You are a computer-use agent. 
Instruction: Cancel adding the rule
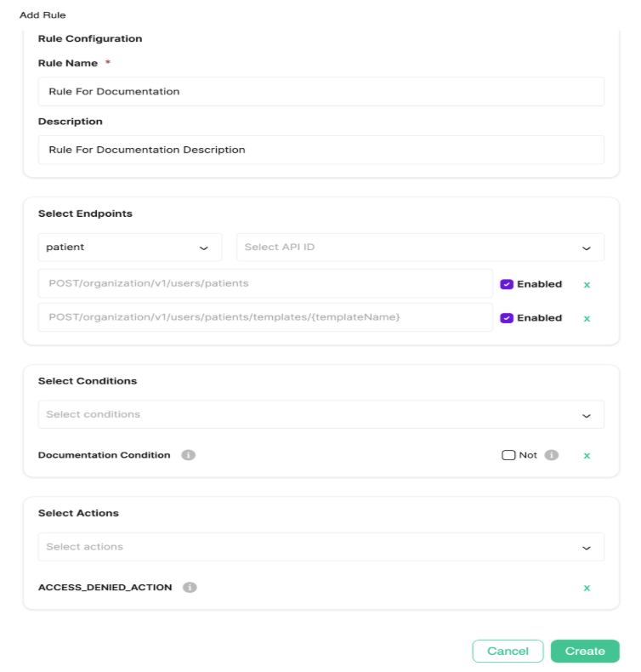pyautogui.click(x=508, y=651)
